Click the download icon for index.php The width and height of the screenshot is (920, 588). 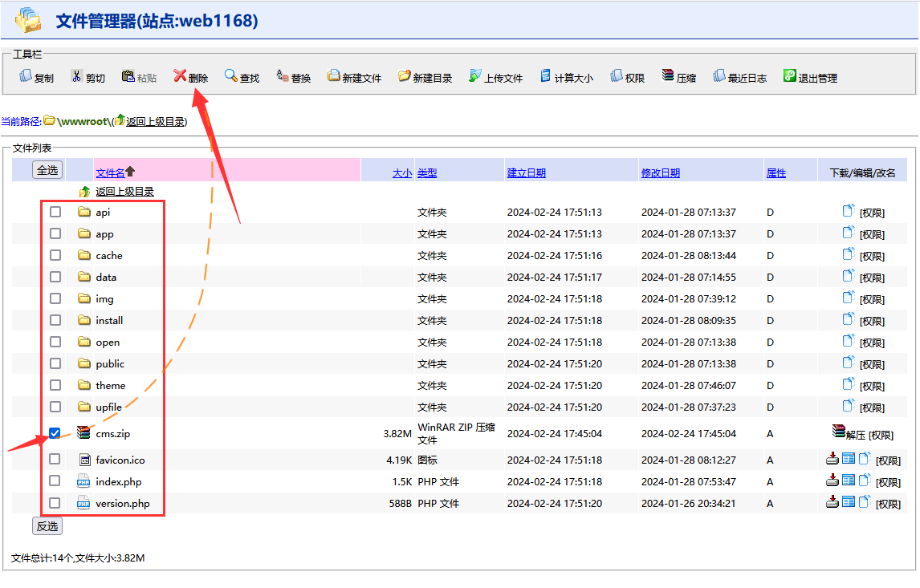[x=832, y=481]
